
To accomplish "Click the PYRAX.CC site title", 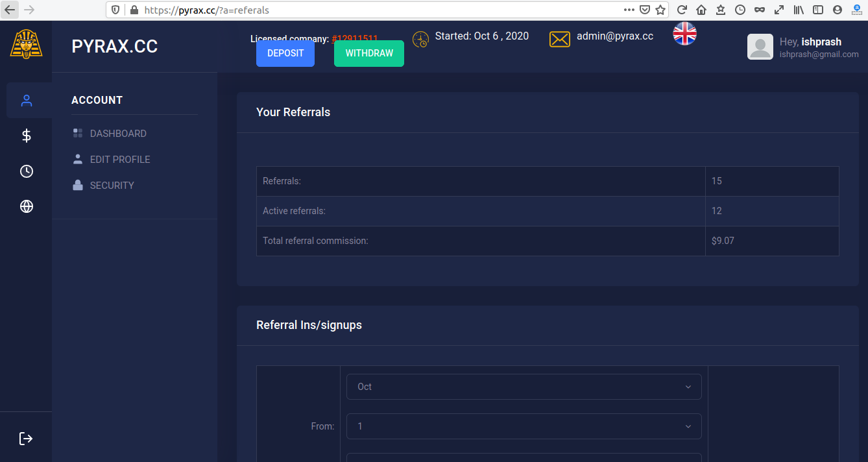I will click(115, 47).
